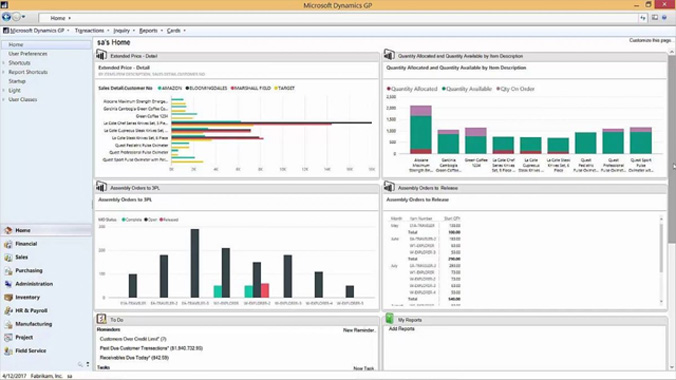676x380 pixels.
Task: Open the Field Service module icon
Action: pos(8,351)
